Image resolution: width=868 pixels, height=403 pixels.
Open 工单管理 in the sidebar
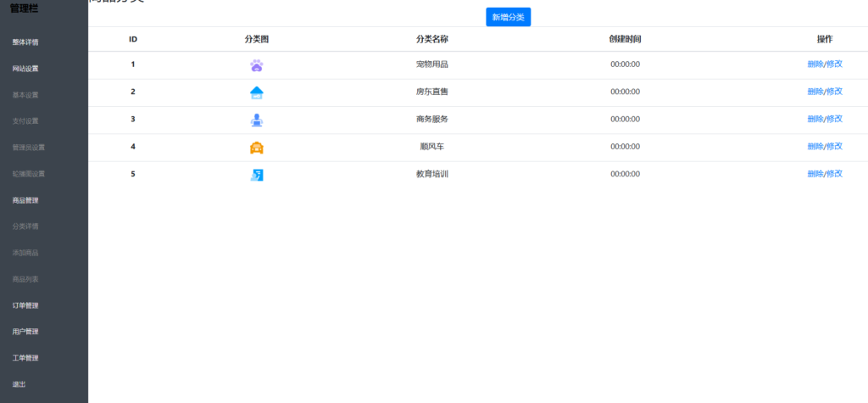[x=25, y=358]
